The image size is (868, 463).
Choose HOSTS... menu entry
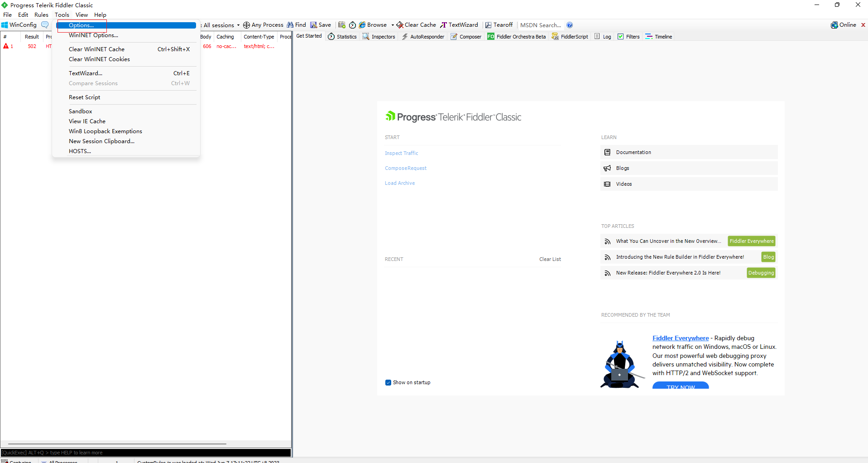coord(126,151)
